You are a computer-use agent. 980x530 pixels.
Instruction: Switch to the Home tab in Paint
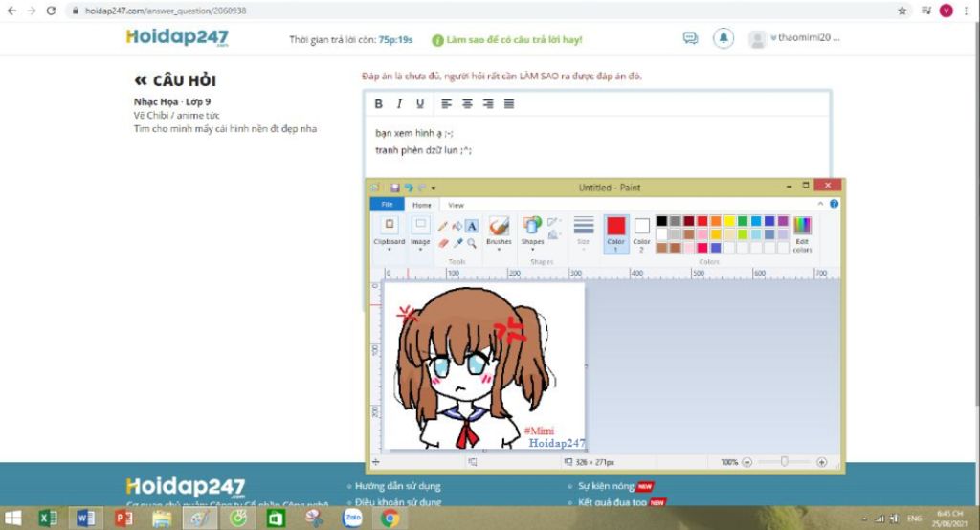click(x=421, y=205)
